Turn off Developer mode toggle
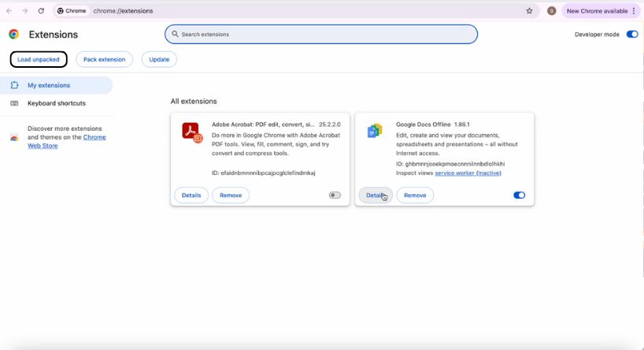Screen dimensions: 644x350 click(631, 35)
